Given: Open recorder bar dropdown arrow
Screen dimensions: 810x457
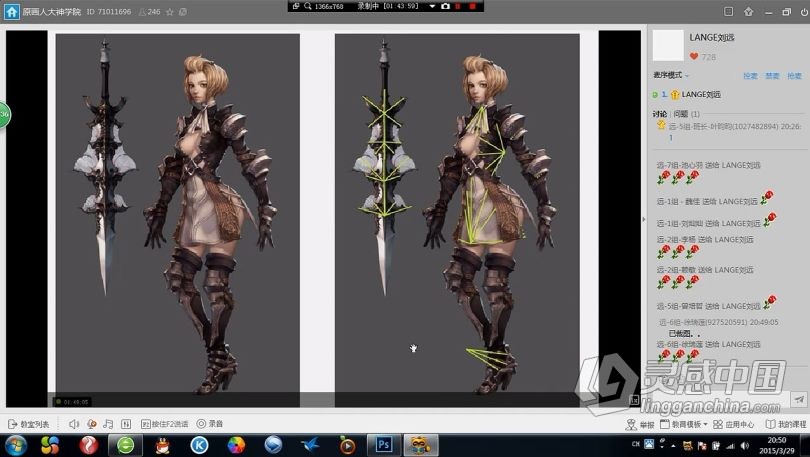Looking at the screenshot, I should pos(432,6).
